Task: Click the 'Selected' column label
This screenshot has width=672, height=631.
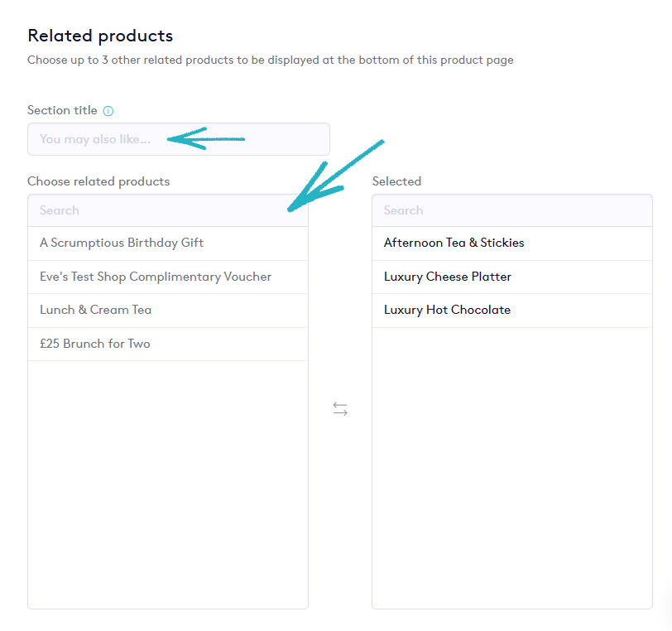Action: click(x=396, y=181)
